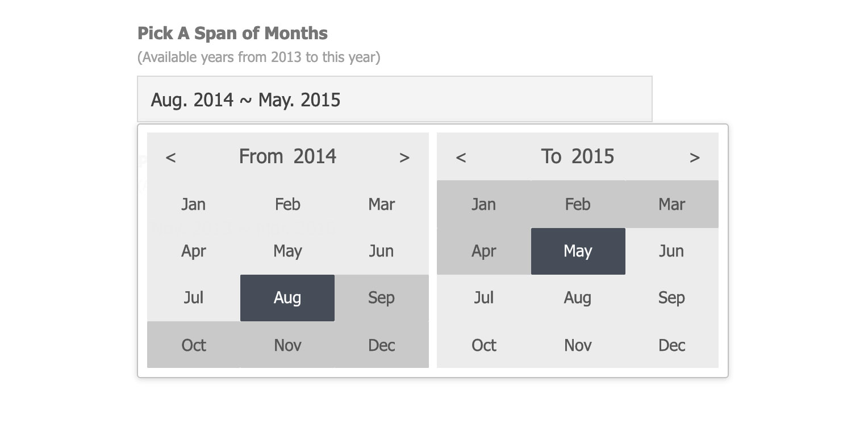Image resolution: width=868 pixels, height=443 pixels.
Task: Go to previous year in From panel
Action: tap(170, 158)
